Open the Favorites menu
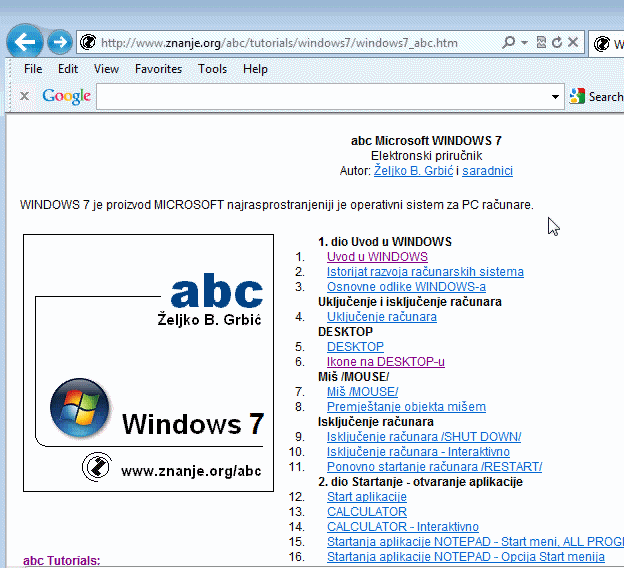 pyautogui.click(x=158, y=69)
